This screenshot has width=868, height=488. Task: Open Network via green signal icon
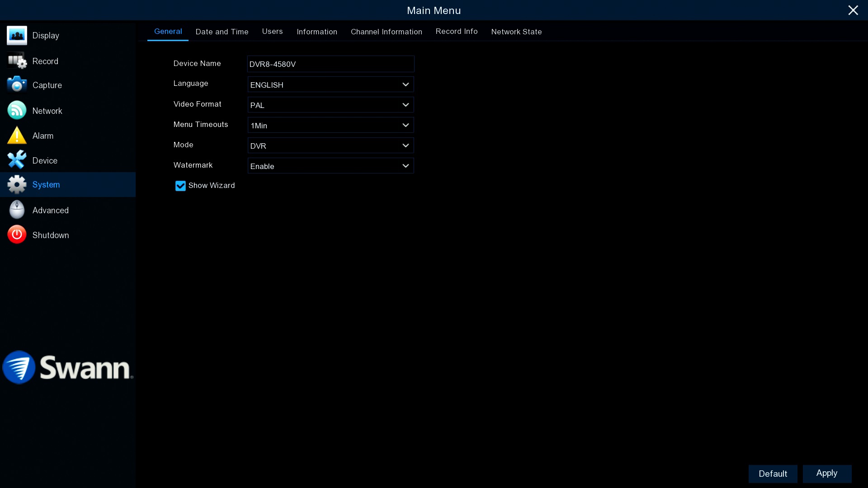click(17, 110)
